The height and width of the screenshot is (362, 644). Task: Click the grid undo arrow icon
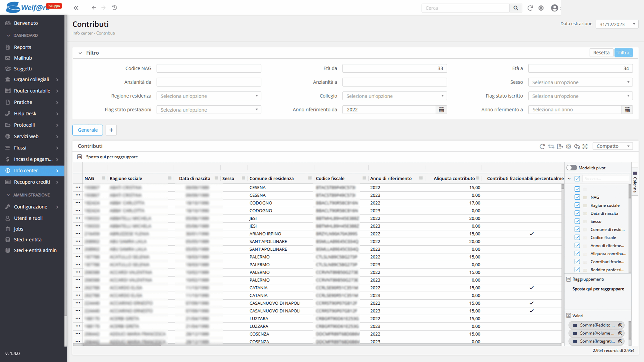[577, 146]
